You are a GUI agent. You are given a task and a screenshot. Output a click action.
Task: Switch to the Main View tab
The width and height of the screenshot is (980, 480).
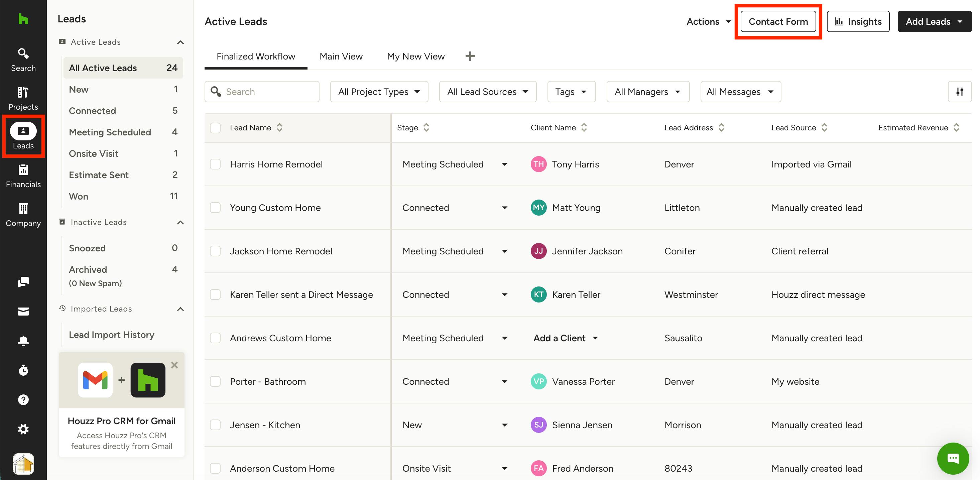341,56
